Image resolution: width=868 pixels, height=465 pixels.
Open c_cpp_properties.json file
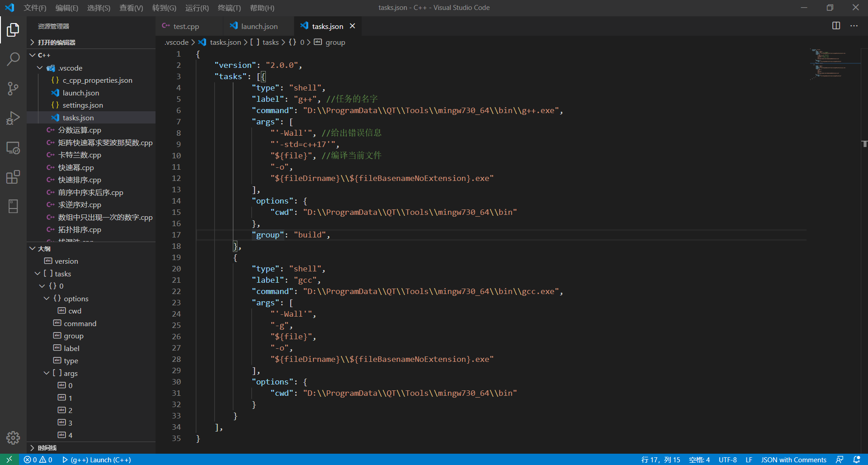(x=91, y=80)
